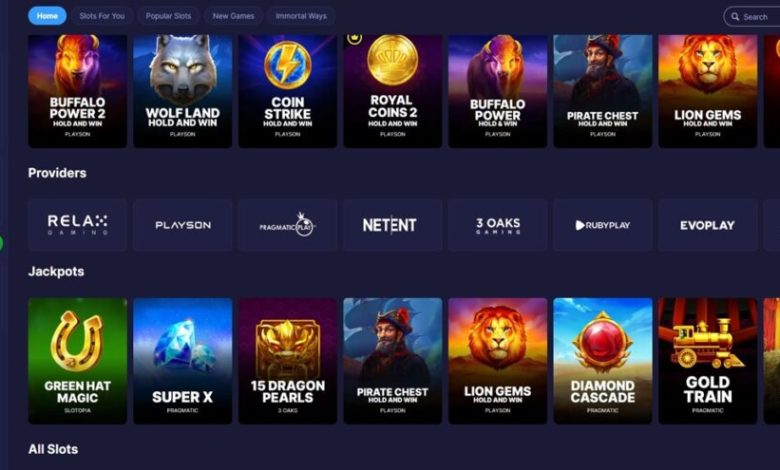Select the Playson provider logo
The image size is (780, 470).
point(183,225)
